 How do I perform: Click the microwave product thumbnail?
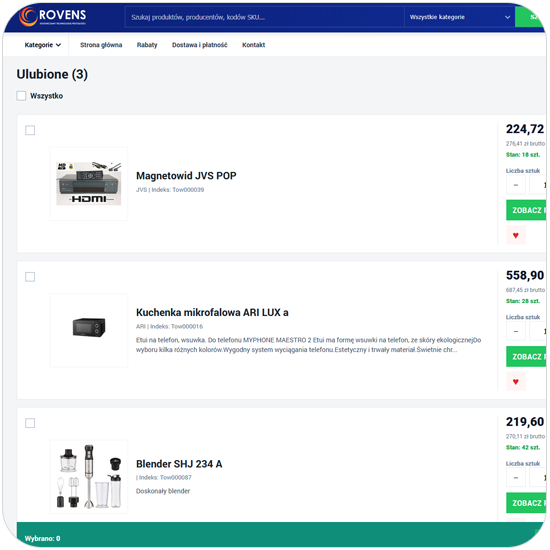point(89,330)
